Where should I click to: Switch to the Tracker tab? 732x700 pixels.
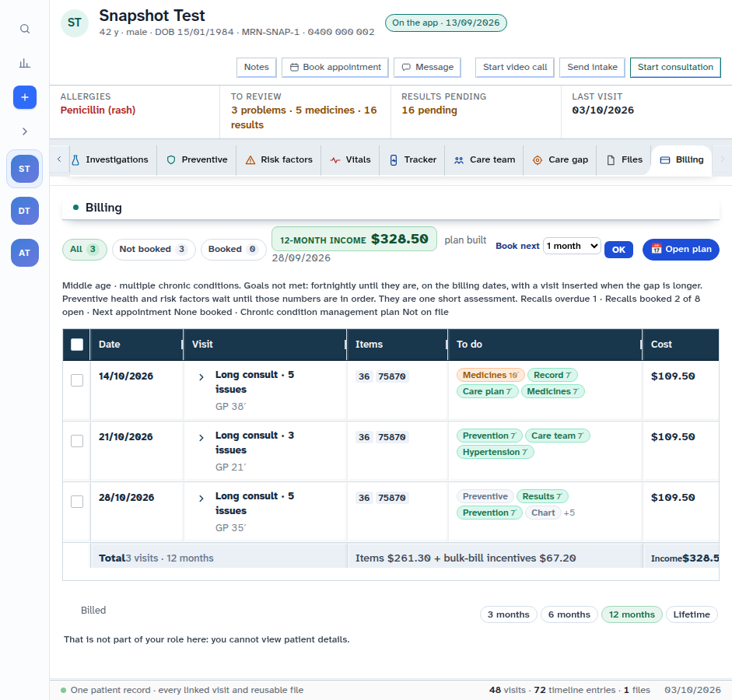413,159
